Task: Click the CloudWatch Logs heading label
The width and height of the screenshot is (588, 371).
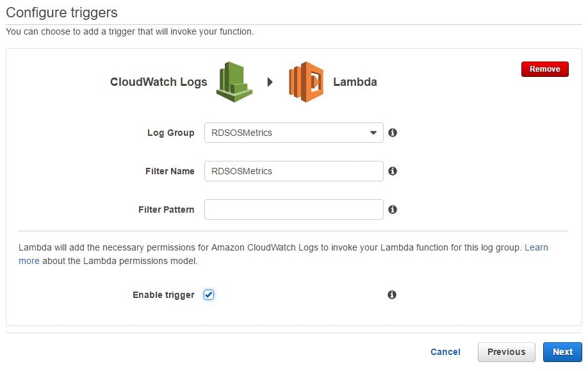Action: point(158,82)
